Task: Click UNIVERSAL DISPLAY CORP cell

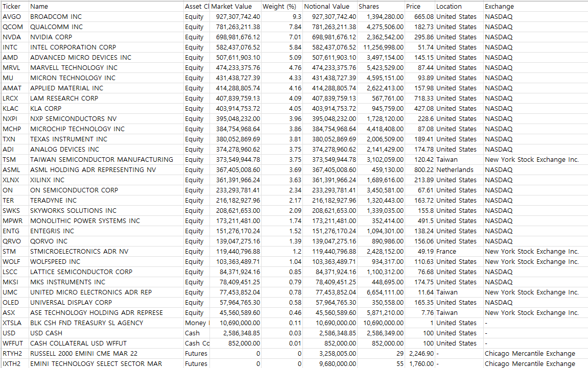Action: coord(106,303)
